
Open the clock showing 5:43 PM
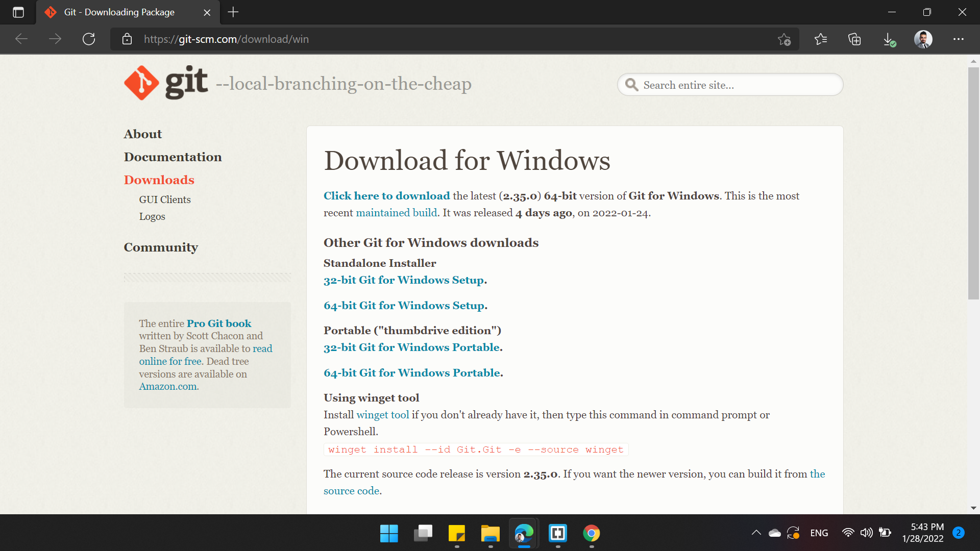[x=923, y=533]
